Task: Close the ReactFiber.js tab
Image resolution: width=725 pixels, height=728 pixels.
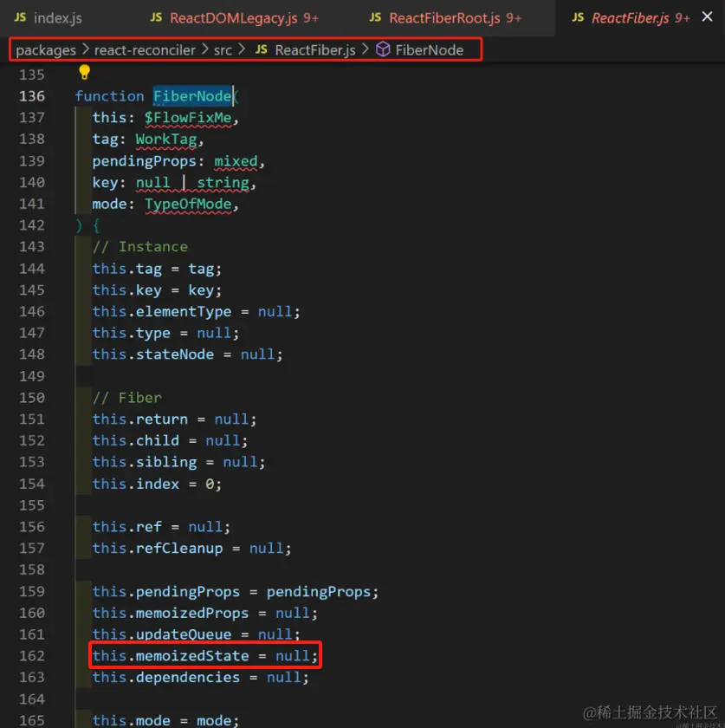Action: coord(707,16)
